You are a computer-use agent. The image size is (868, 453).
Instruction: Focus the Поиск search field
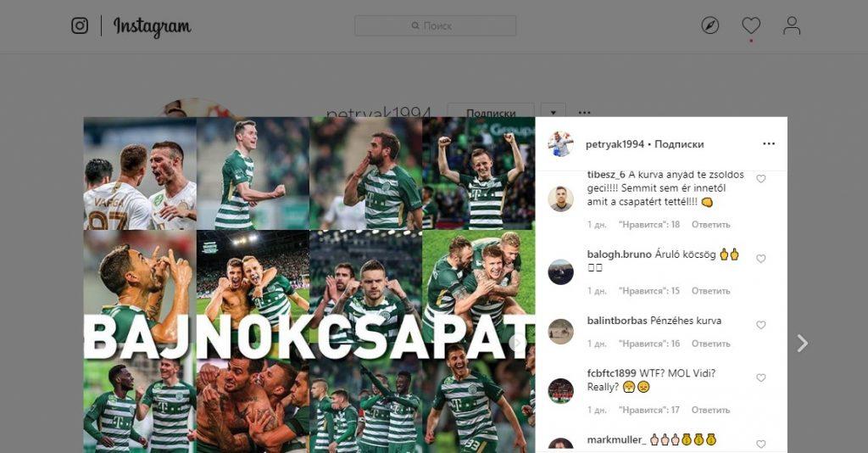point(435,25)
